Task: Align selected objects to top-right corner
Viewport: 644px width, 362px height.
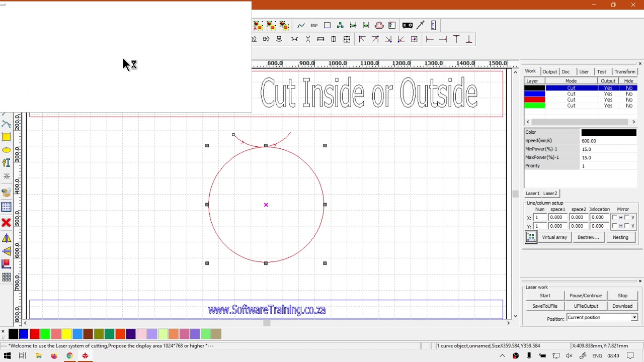Action: [x=375, y=39]
